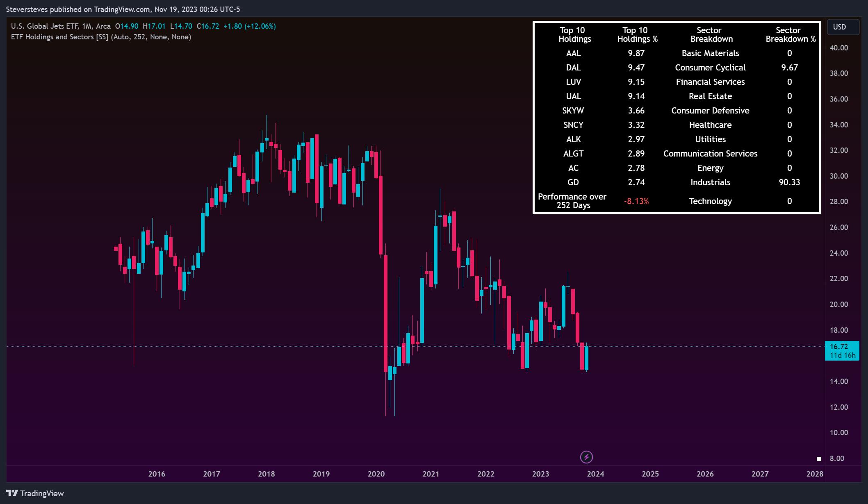The width and height of the screenshot is (868, 504).
Task: Click the 9.87 holdings percentage
Action: 636,53
